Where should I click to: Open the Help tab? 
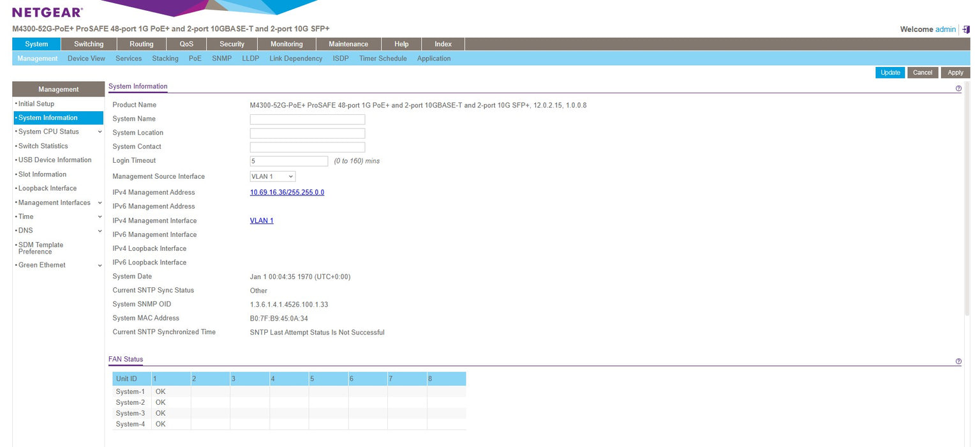(401, 44)
